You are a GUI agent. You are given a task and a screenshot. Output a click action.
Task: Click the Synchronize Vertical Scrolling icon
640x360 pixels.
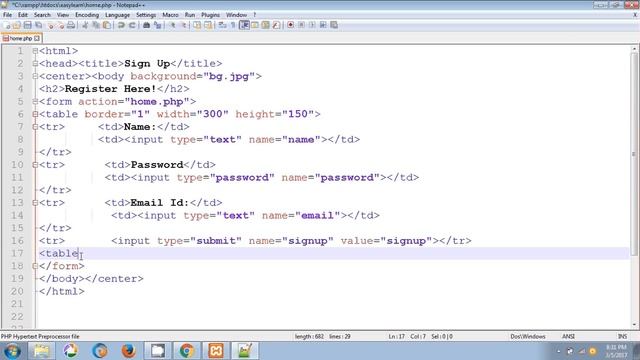tap(197, 25)
